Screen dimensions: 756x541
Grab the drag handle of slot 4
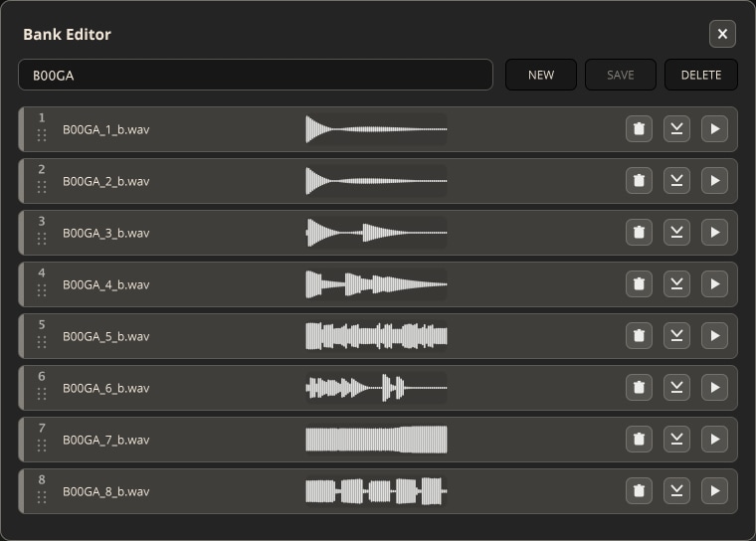pos(42,290)
